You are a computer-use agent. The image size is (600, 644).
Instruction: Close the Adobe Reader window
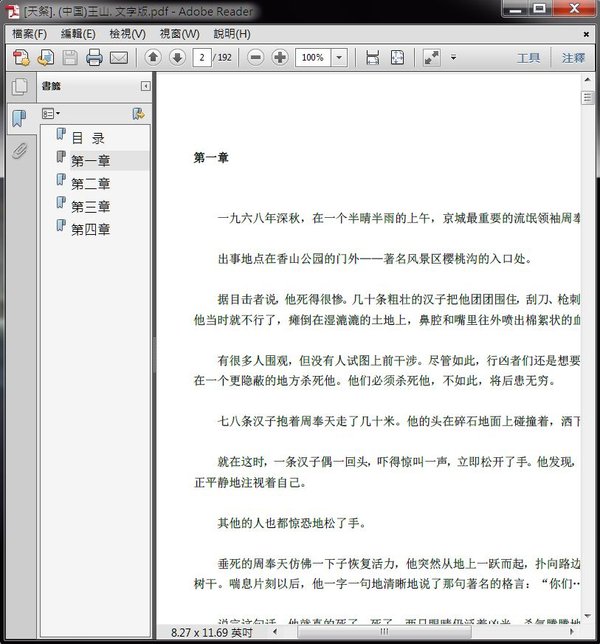pyautogui.click(x=573, y=8)
